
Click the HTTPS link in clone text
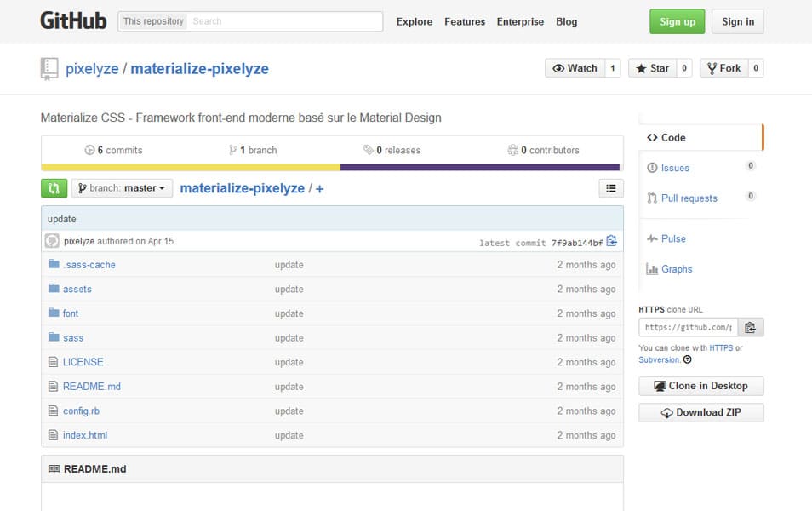click(x=721, y=347)
